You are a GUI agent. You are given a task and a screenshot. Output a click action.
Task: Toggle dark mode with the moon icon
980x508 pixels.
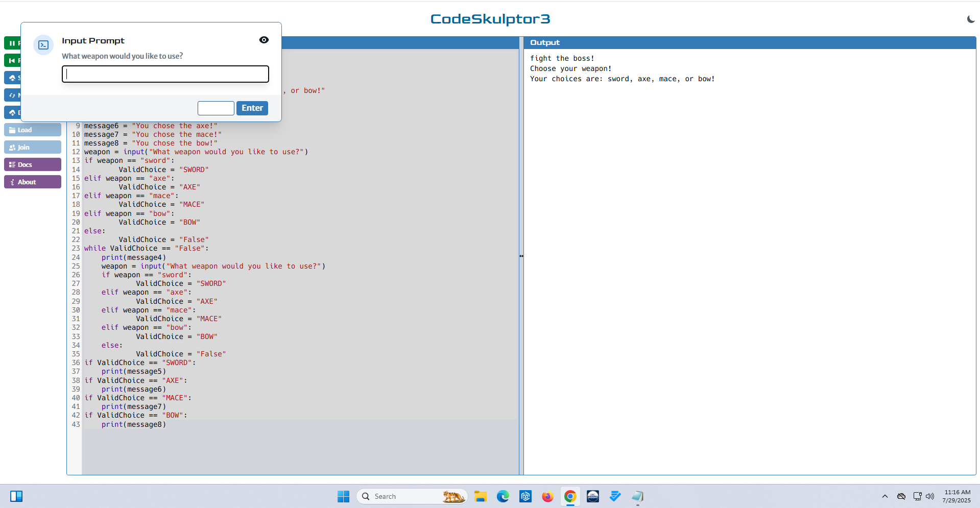click(971, 19)
